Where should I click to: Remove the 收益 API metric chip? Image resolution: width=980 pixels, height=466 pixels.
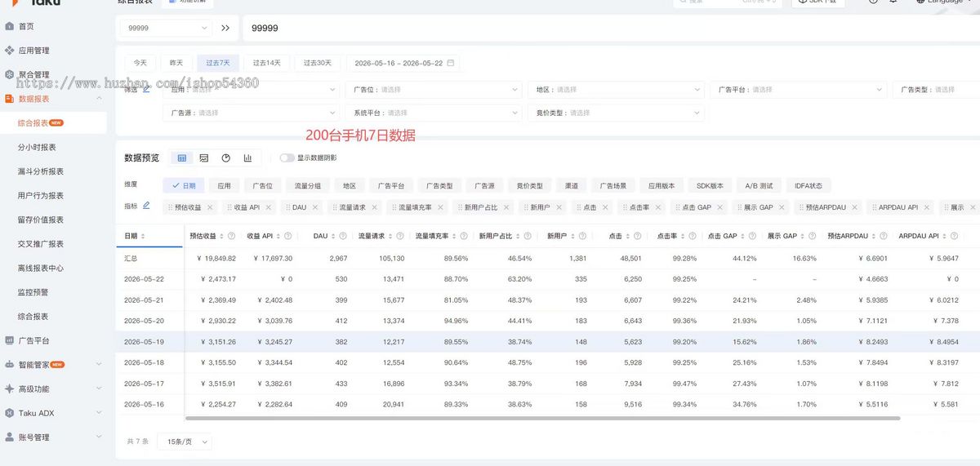[x=268, y=207]
